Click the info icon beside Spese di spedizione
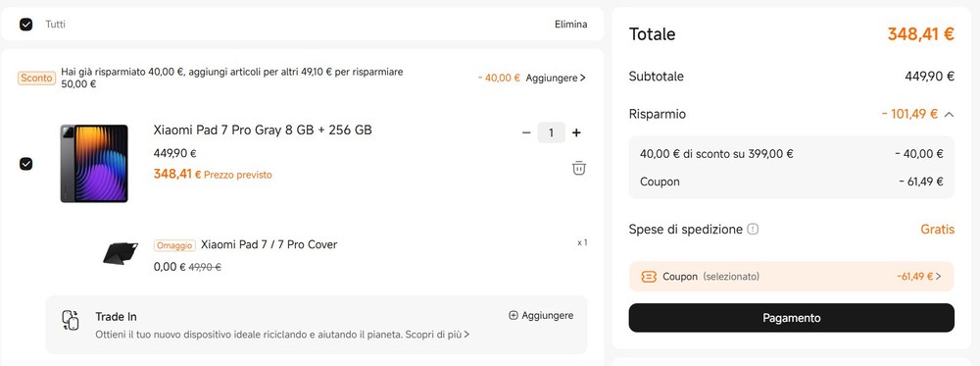 (753, 229)
